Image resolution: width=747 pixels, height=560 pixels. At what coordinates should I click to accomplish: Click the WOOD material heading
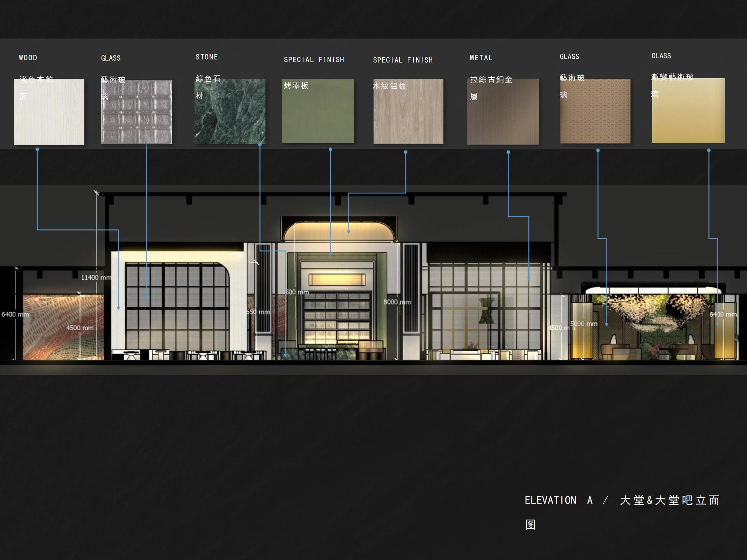coord(28,58)
